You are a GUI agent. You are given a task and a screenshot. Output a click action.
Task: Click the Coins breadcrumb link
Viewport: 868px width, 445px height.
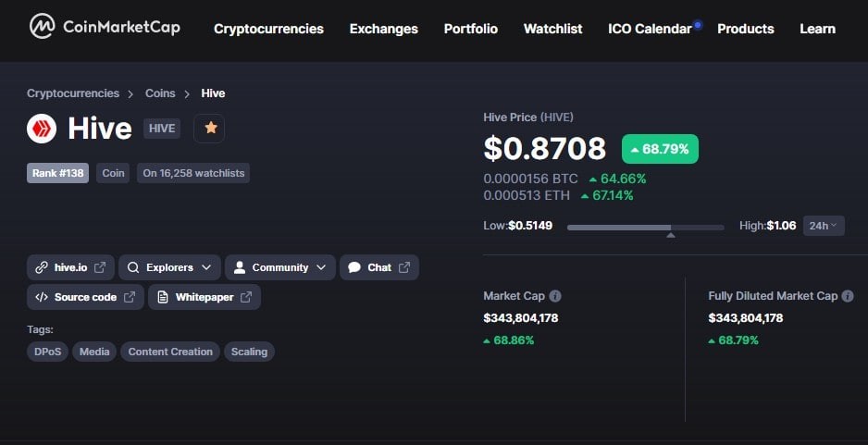160,93
